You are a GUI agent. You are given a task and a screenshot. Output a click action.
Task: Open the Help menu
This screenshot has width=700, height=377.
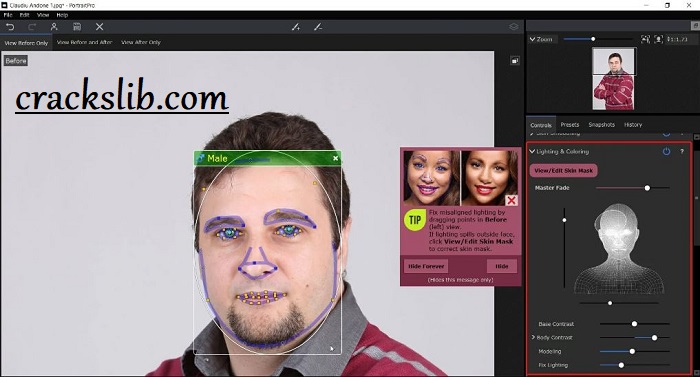[x=62, y=15]
